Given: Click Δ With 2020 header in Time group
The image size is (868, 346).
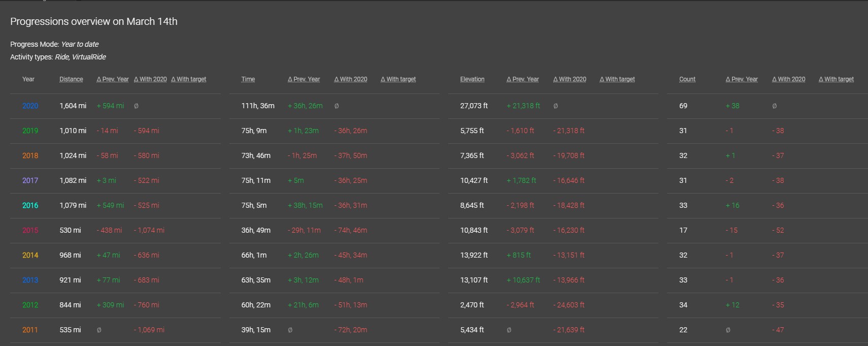Looking at the screenshot, I should [x=351, y=79].
